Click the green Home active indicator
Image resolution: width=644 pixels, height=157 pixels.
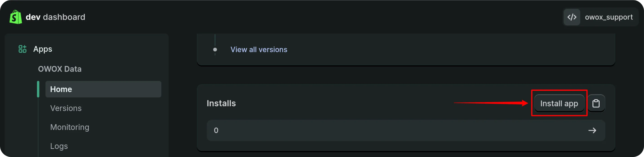click(38, 89)
